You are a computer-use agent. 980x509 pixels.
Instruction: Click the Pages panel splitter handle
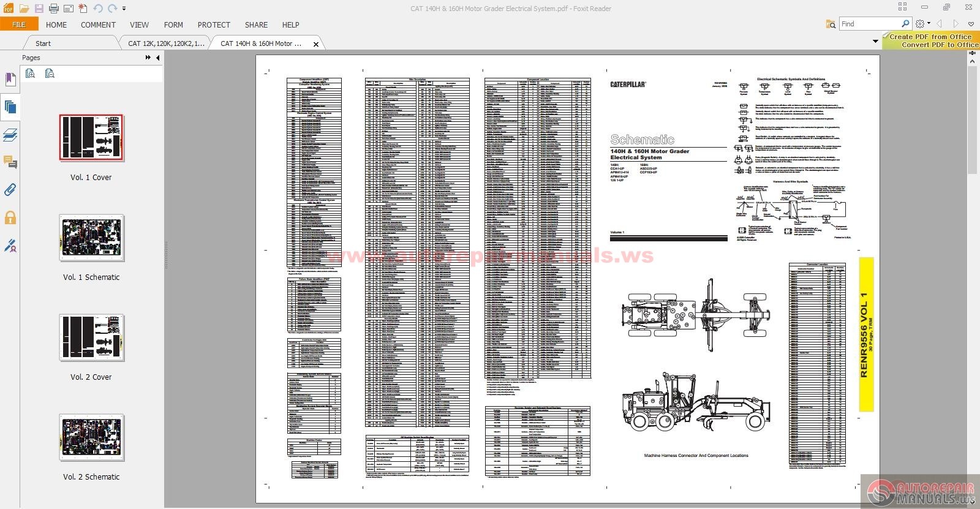(165, 255)
